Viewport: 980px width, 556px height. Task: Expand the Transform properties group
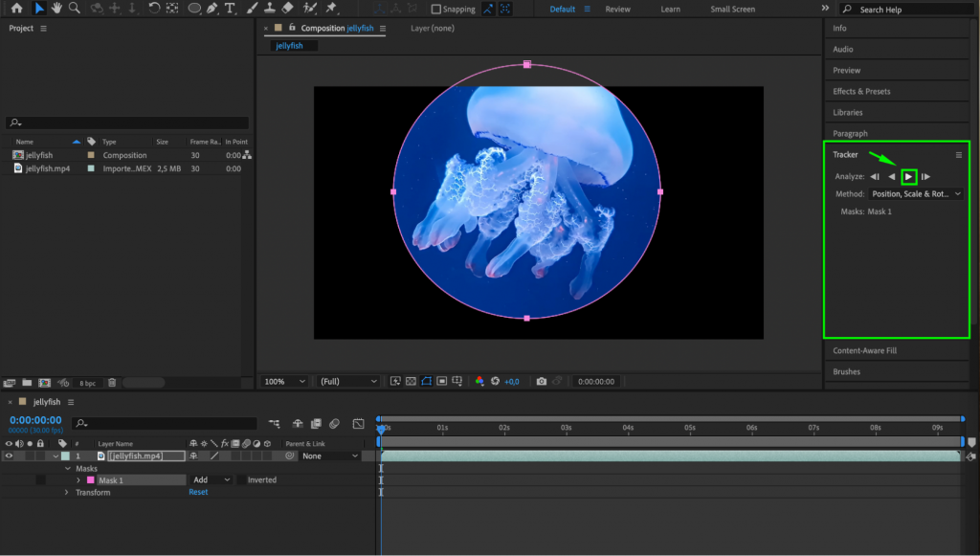click(x=66, y=491)
